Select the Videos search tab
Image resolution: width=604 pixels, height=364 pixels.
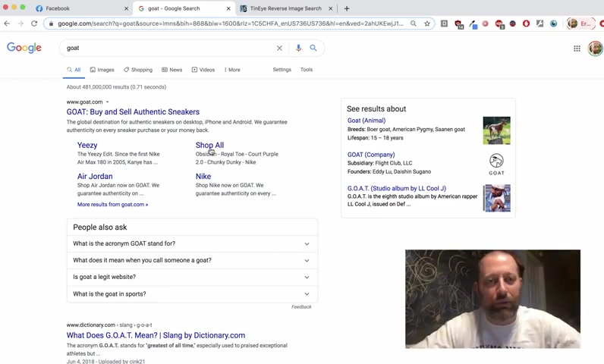click(203, 70)
